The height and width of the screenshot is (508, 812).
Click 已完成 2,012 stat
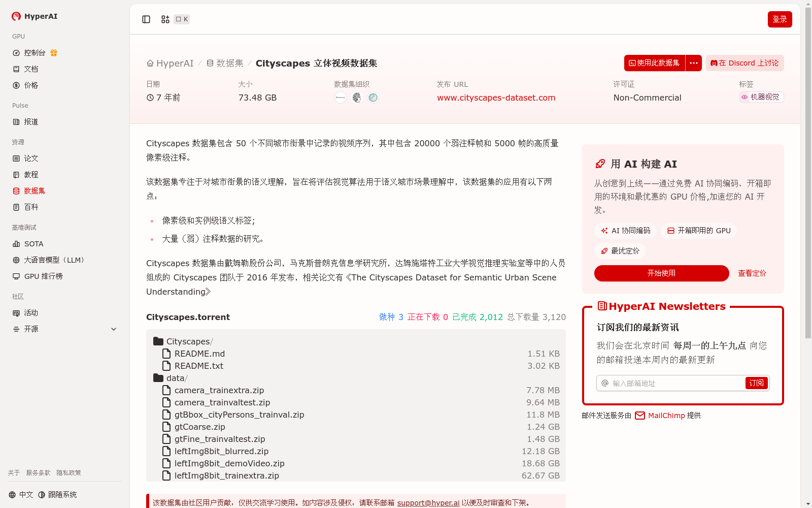tap(478, 317)
